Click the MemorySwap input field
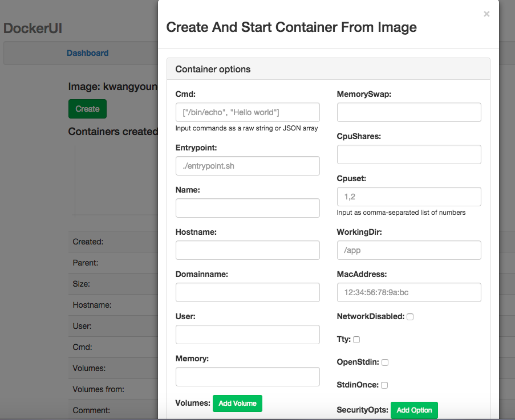 click(409, 112)
